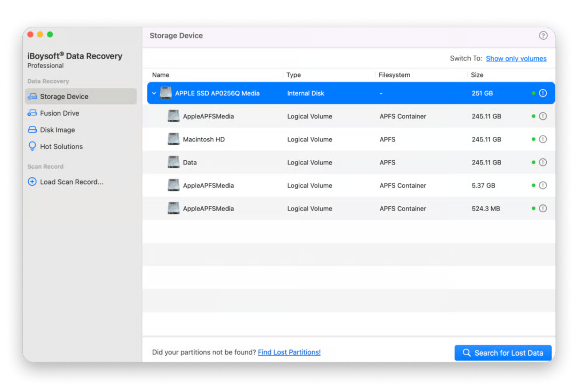
Task: Select Storage Device in the sidebar
Action: click(81, 96)
